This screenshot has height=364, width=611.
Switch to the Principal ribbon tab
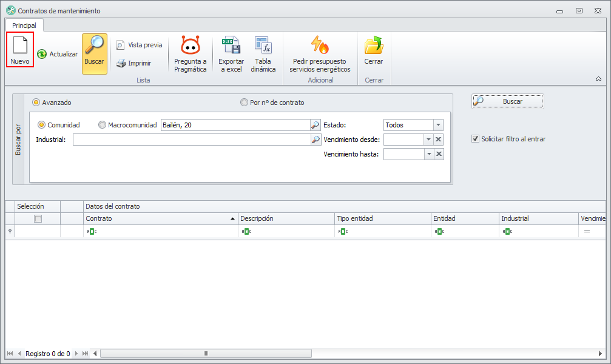[24, 25]
